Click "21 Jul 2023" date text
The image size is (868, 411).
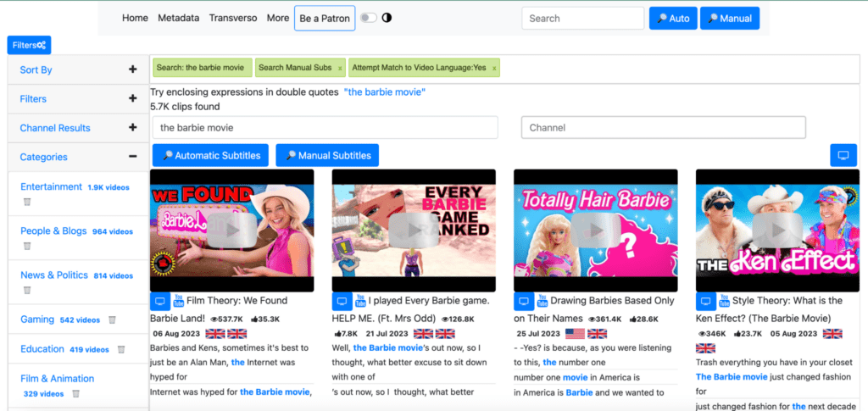click(x=386, y=334)
